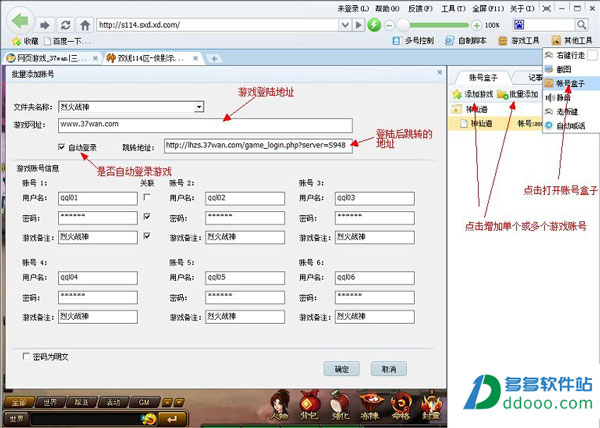Click the password field for account 5
This screenshot has height=428, width=600.
coord(245,297)
